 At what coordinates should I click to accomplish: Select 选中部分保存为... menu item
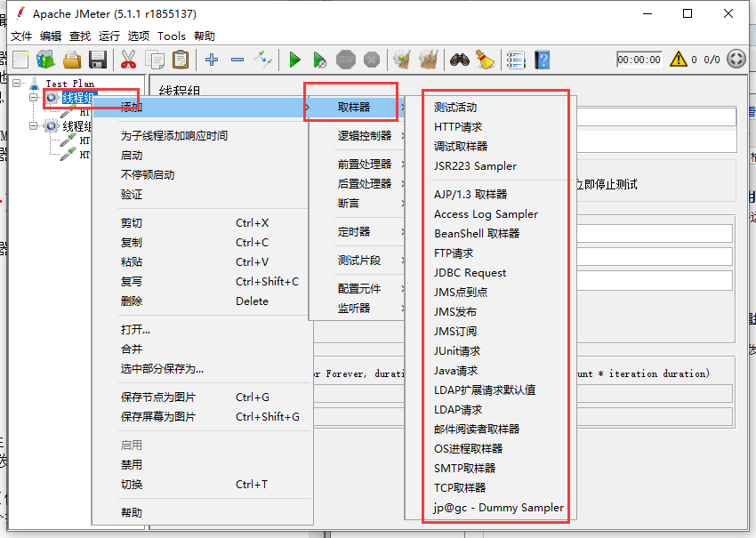(x=202, y=369)
